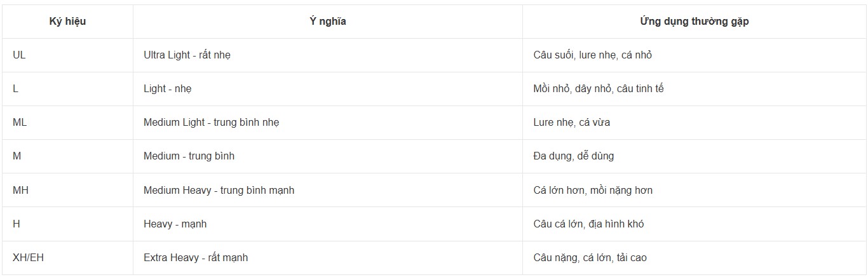Screen dimensions: 868x277
Task: Select the 'MH' symbol cell
Action: (67, 190)
